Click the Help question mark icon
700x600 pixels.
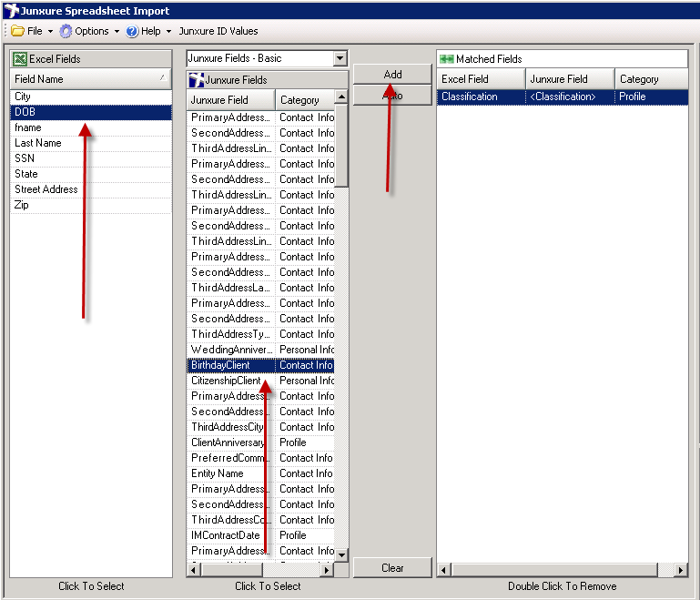132,31
